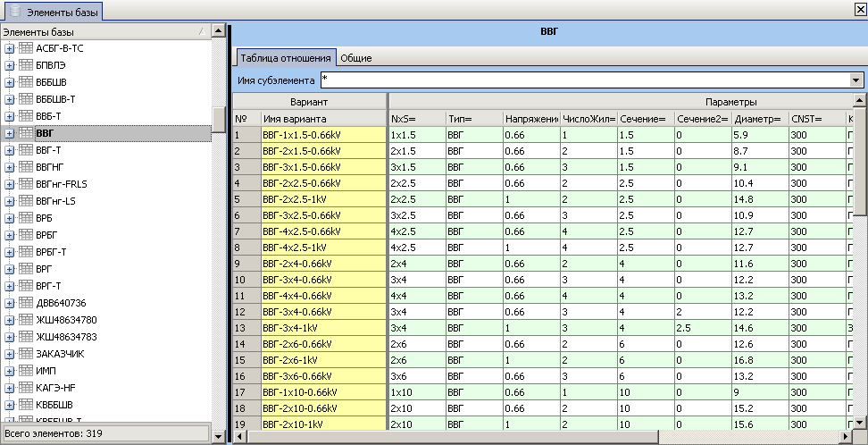This screenshot has height=445, width=868.
Task: Click the Диаметр= column header
Action: tap(757, 119)
